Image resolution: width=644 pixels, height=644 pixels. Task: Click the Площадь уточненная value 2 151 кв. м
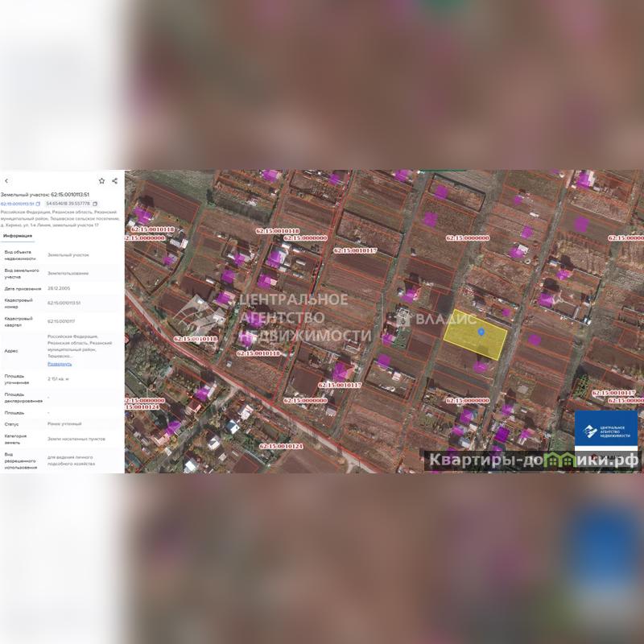click(59, 378)
